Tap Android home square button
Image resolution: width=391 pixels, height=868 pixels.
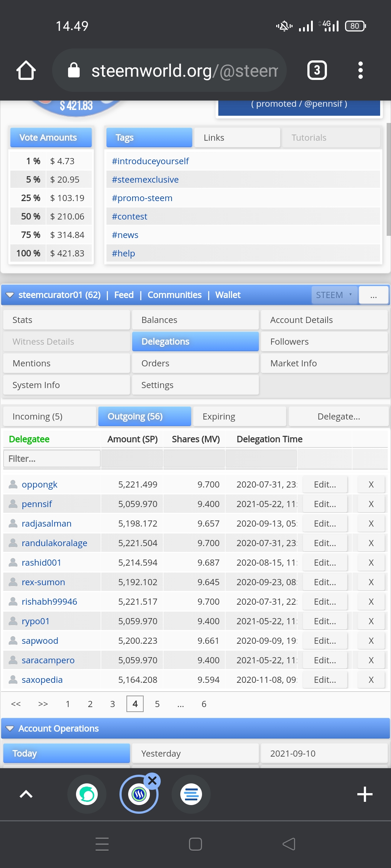(x=195, y=844)
